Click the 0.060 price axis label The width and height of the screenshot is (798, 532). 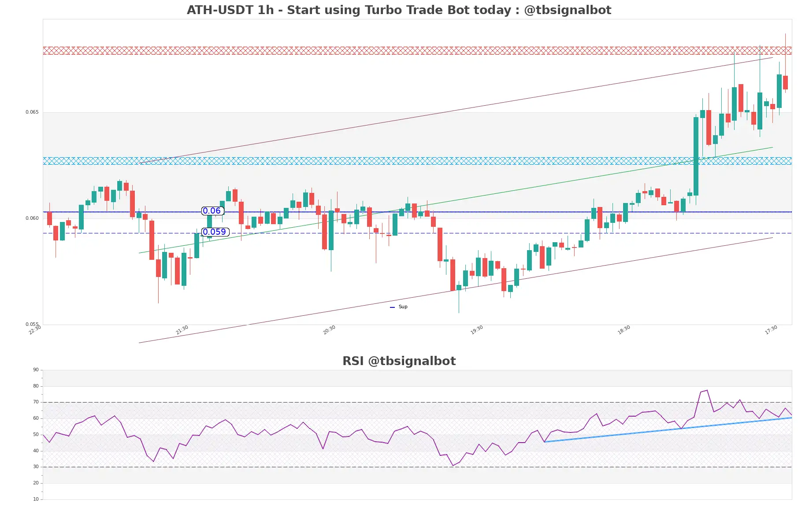pos(32,218)
